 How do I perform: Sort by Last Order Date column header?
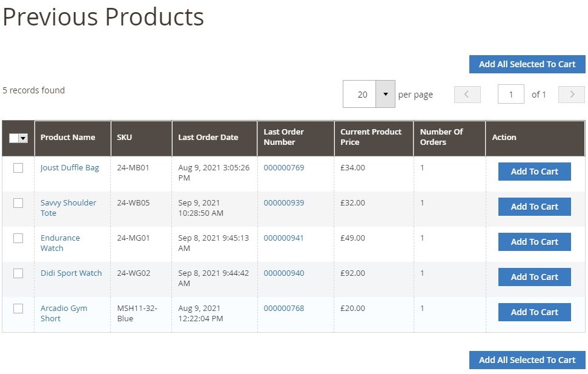point(208,138)
